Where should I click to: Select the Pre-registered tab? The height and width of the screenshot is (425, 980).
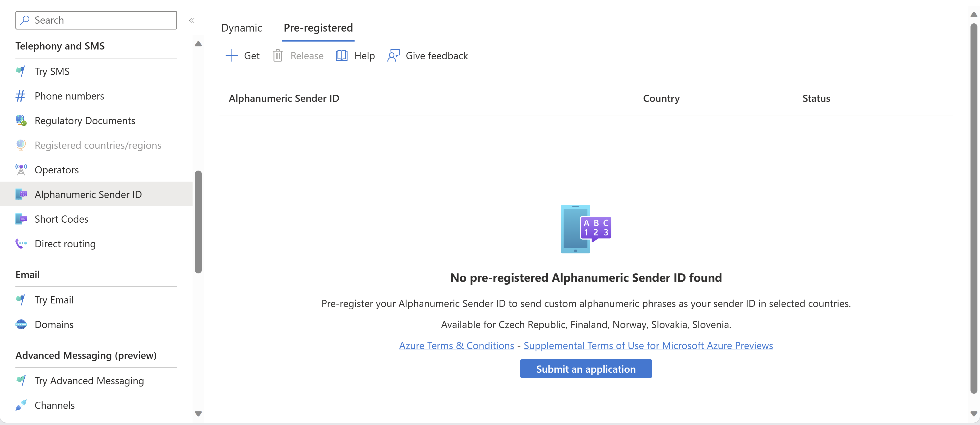(318, 27)
